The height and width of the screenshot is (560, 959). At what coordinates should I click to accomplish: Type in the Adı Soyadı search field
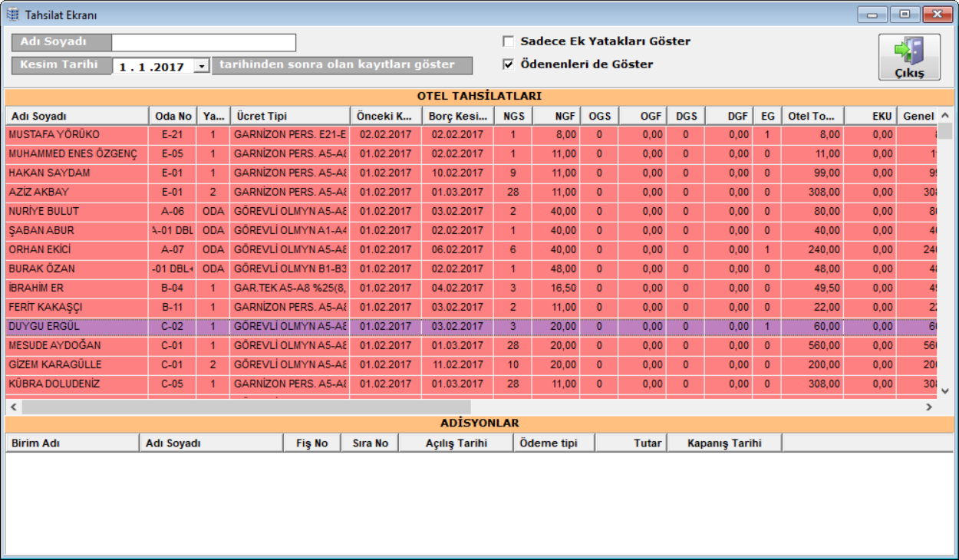point(203,42)
